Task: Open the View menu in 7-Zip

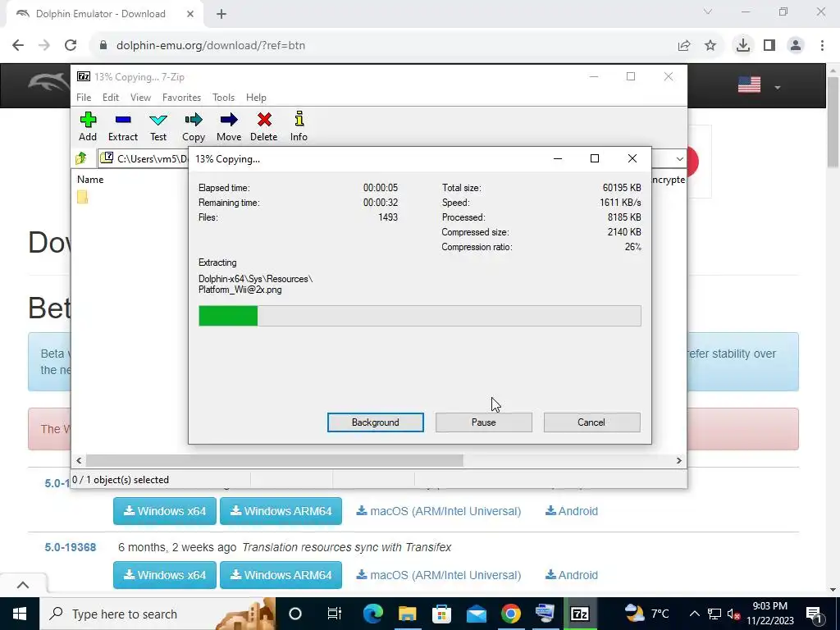Action: [x=140, y=98]
